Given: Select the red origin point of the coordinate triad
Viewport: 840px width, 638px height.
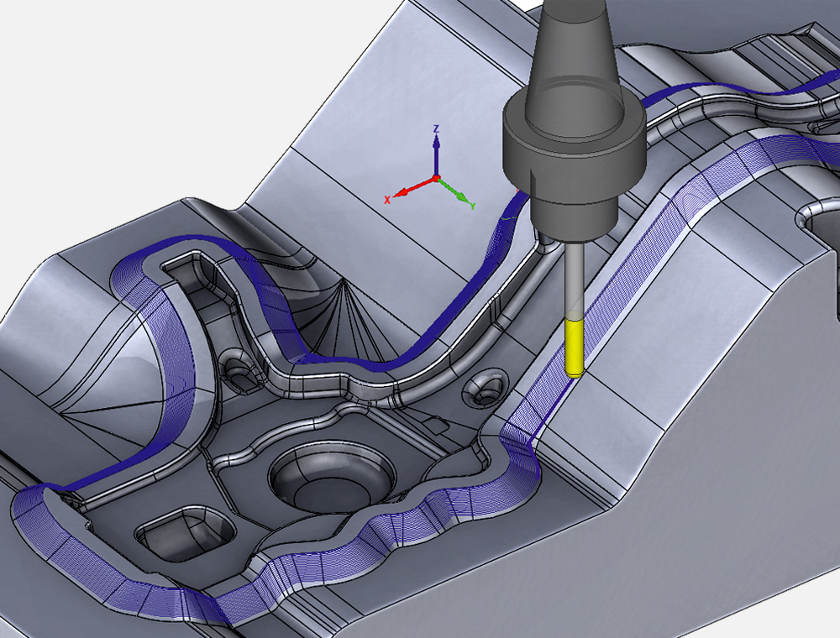Looking at the screenshot, I should coord(436,178).
